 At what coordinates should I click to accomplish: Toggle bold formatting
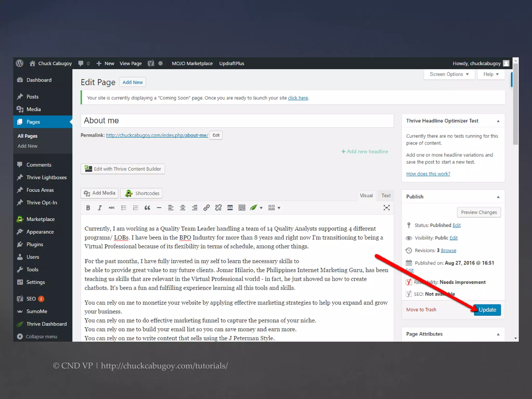pyautogui.click(x=88, y=208)
